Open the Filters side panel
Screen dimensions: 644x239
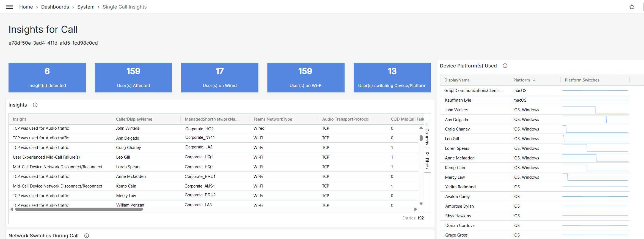(427, 161)
